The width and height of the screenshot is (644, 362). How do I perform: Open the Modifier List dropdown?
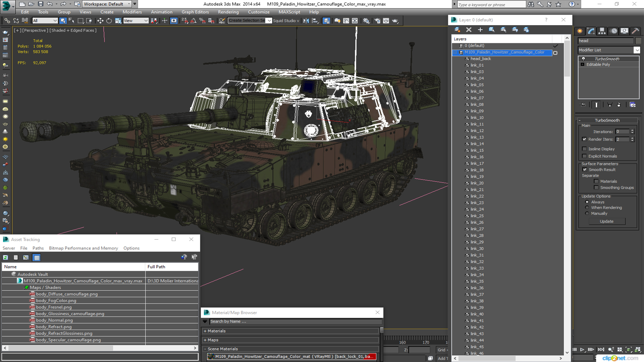pyautogui.click(x=637, y=50)
